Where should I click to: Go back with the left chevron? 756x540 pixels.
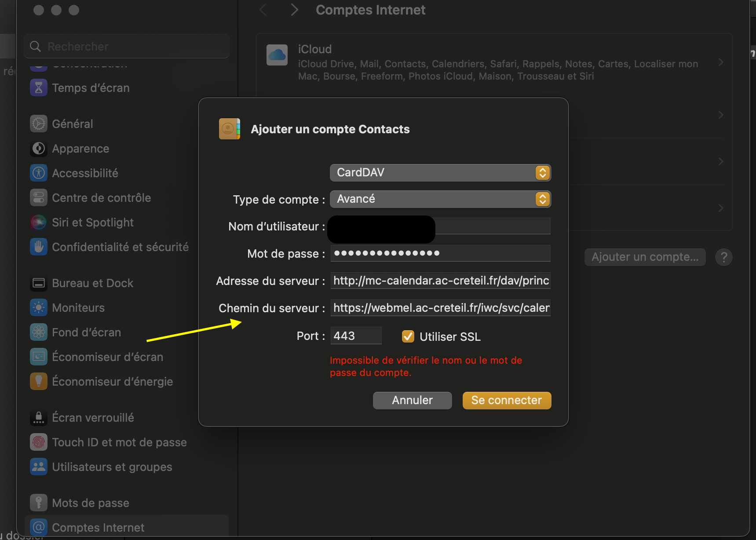tap(263, 10)
